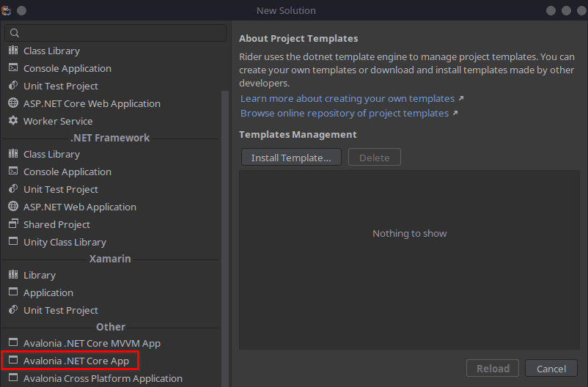Screen dimensions: 588x387
Task: Click the Class Library icon at top of list
Action: [x=13, y=51]
